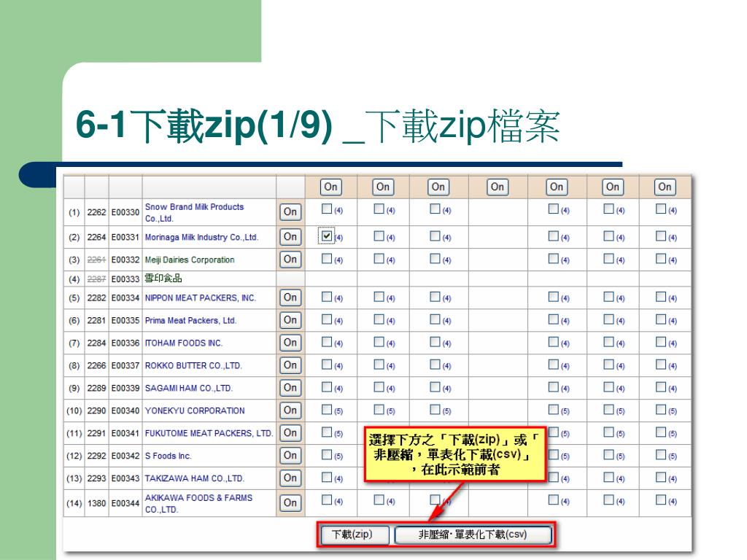Tick first checkbox in FUKUTOME MEAT PACKERS row
The height and width of the screenshot is (560, 747).
click(326, 432)
